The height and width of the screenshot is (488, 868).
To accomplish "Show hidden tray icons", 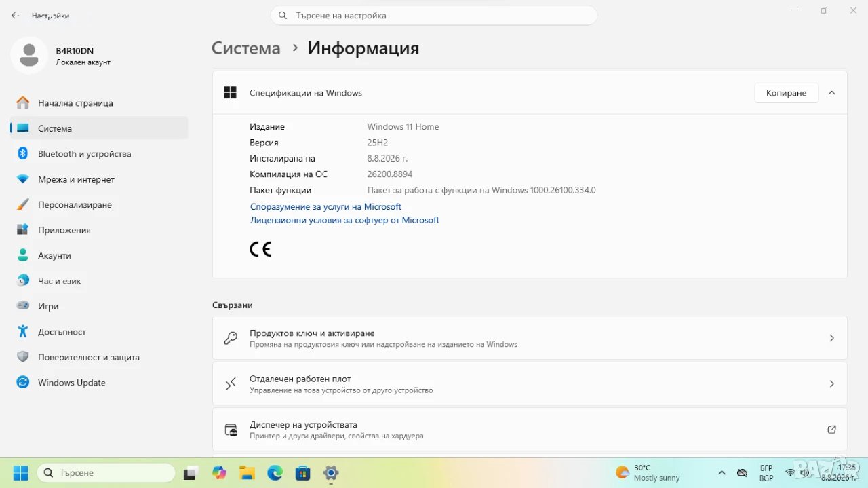I will coord(722,473).
